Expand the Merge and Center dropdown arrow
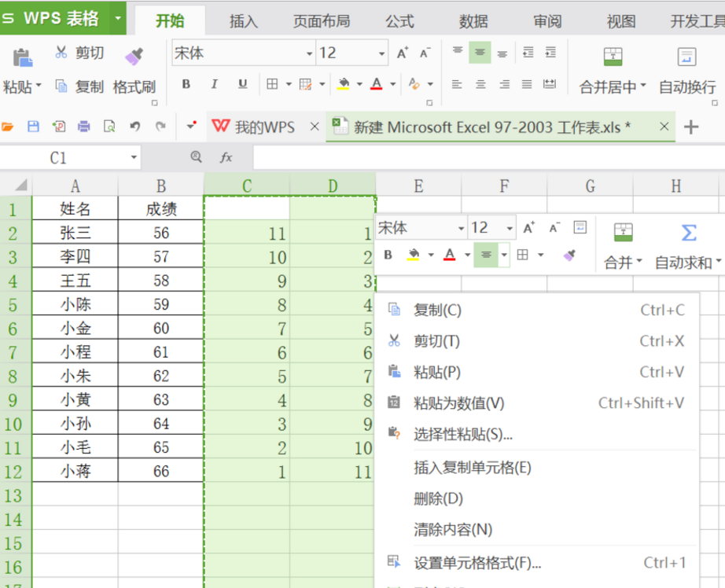This screenshot has width=725, height=588. click(x=643, y=86)
